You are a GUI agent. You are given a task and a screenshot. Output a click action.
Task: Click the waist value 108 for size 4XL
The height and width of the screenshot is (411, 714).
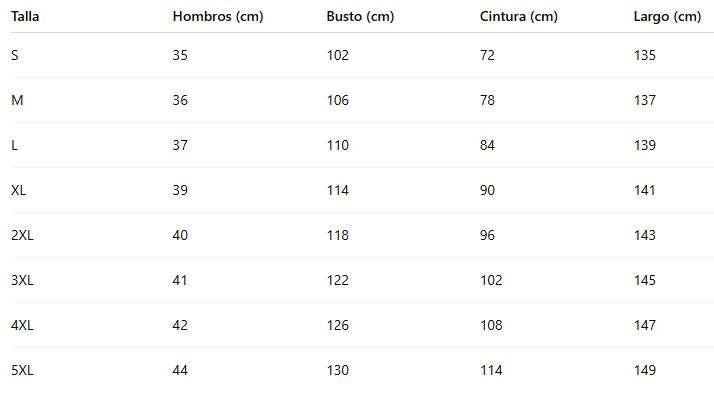pos(492,325)
